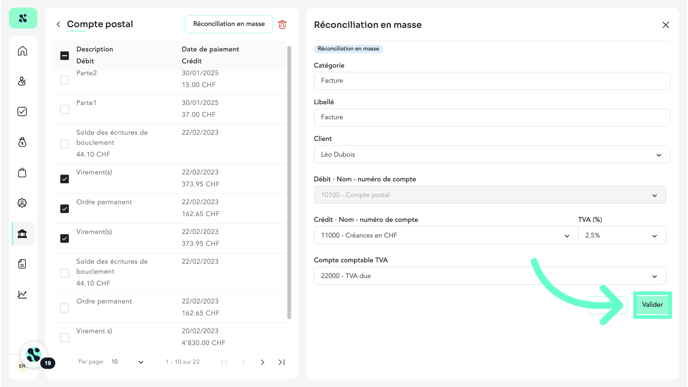Open the money bag icon in sidebar
This screenshot has height=387, width=688.
click(x=22, y=142)
